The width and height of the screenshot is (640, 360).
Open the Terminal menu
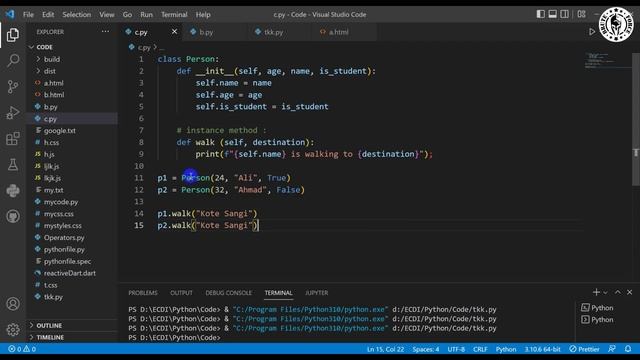pyautogui.click(x=174, y=15)
